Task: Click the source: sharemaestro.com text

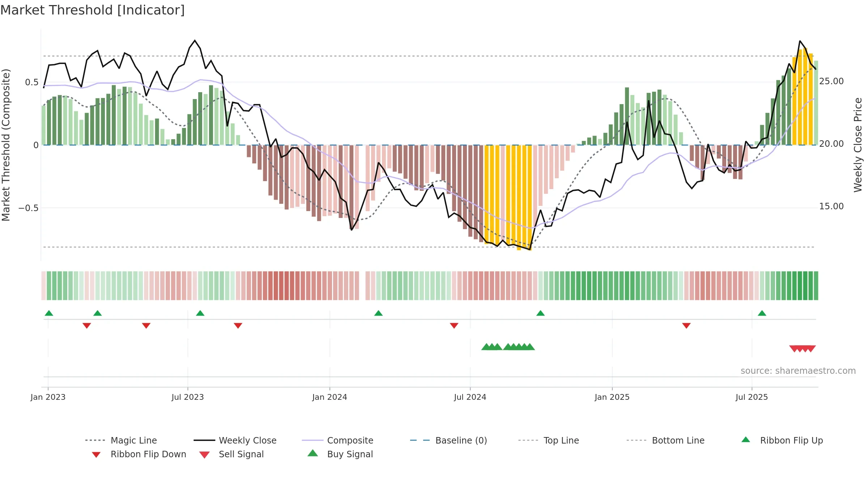Action: 798,371
